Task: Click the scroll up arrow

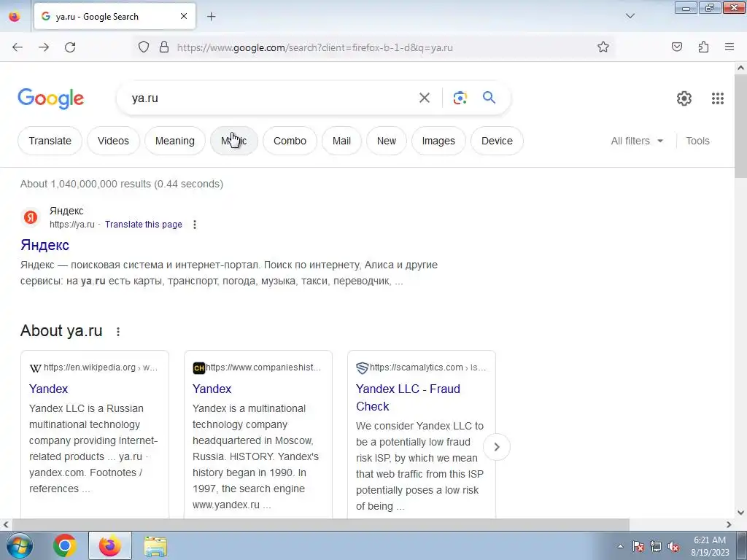Action: tap(740, 68)
